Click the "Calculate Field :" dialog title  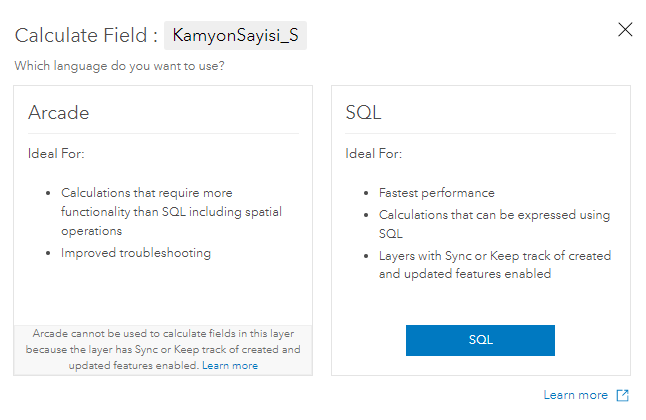point(86,36)
